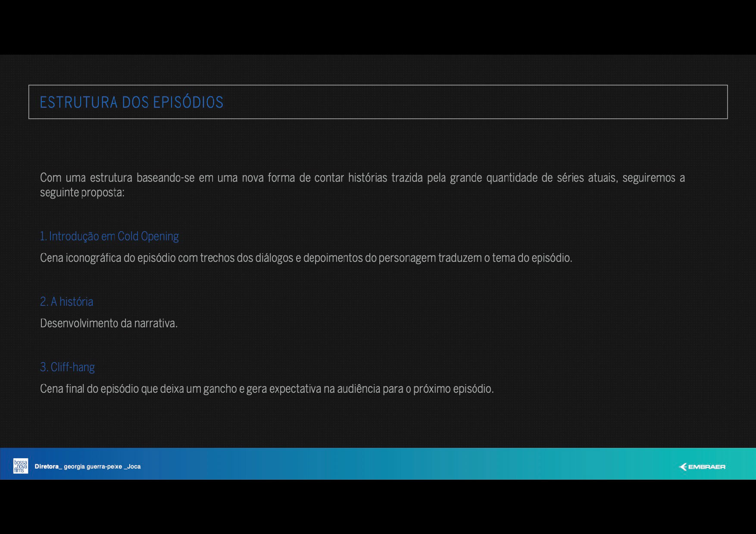Click the word 'EPISÓDIOS' in the title

tap(188, 102)
